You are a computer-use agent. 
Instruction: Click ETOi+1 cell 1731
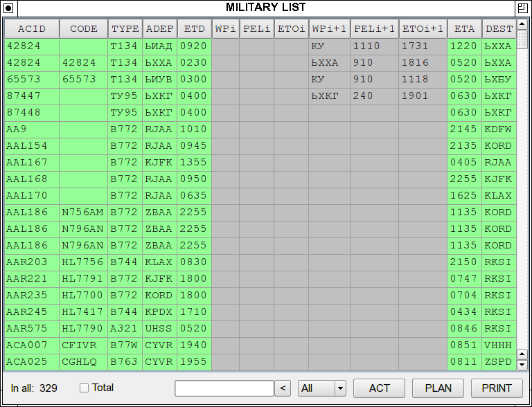click(x=423, y=46)
